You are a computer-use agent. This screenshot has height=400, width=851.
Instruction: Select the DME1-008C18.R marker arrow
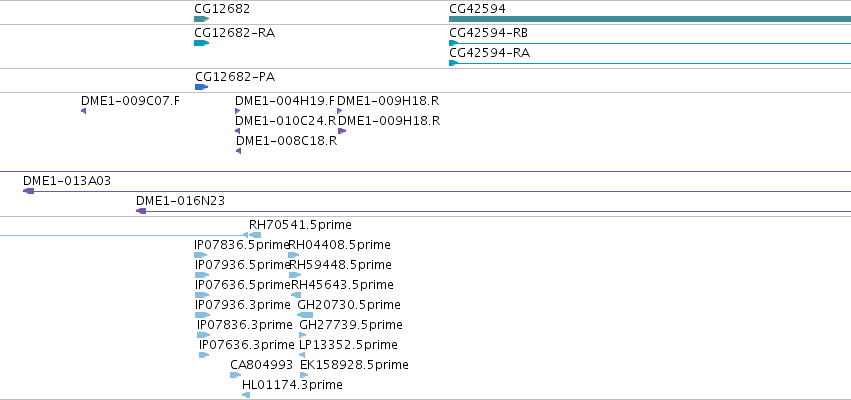tap(238, 151)
